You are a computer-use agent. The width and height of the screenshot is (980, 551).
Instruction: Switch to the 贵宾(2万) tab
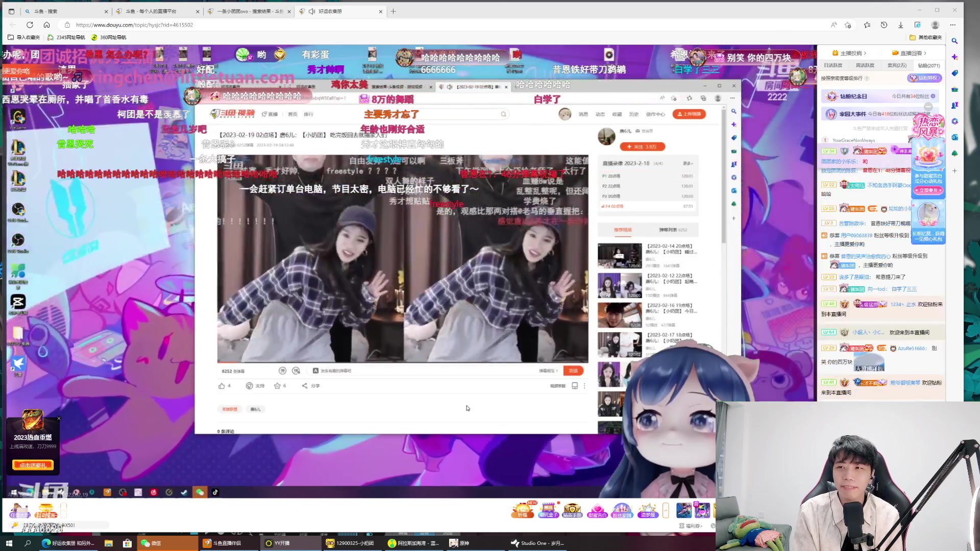897,65
